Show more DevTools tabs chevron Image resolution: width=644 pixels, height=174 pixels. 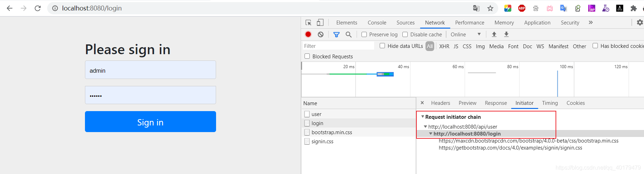coord(591,23)
